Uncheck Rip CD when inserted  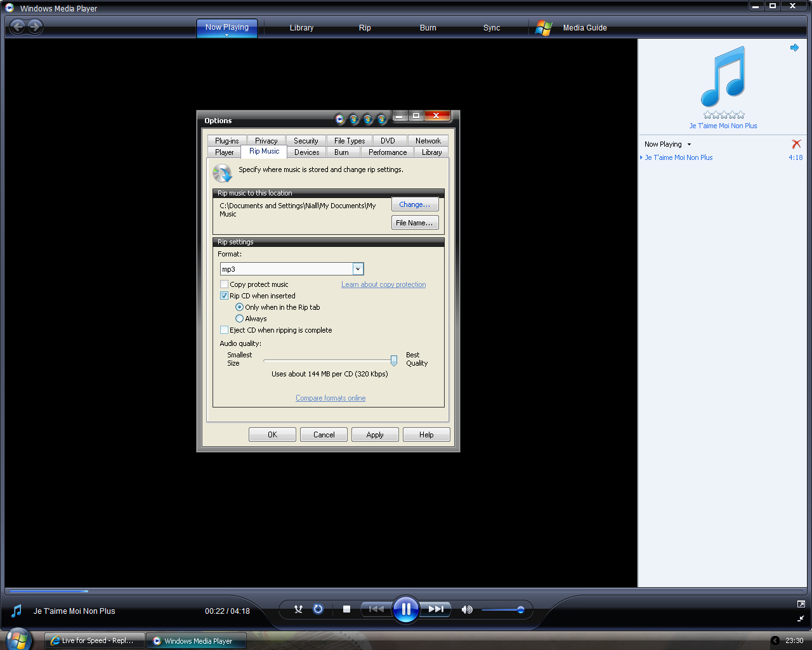point(224,296)
